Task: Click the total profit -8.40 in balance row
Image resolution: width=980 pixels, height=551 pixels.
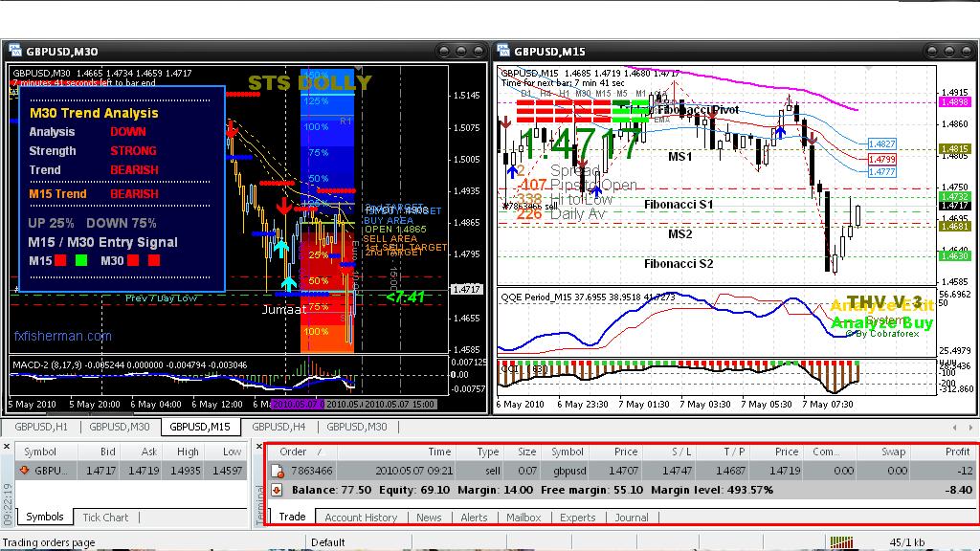Action: coord(958,491)
